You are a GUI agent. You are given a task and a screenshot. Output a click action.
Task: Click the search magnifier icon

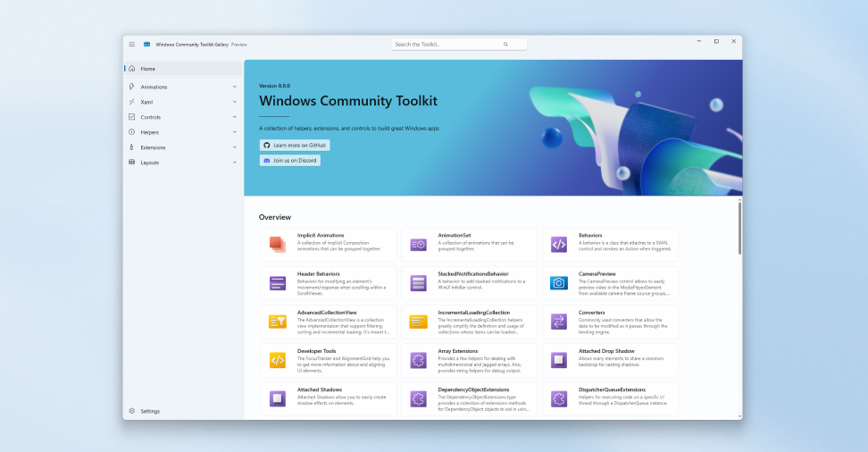(505, 45)
